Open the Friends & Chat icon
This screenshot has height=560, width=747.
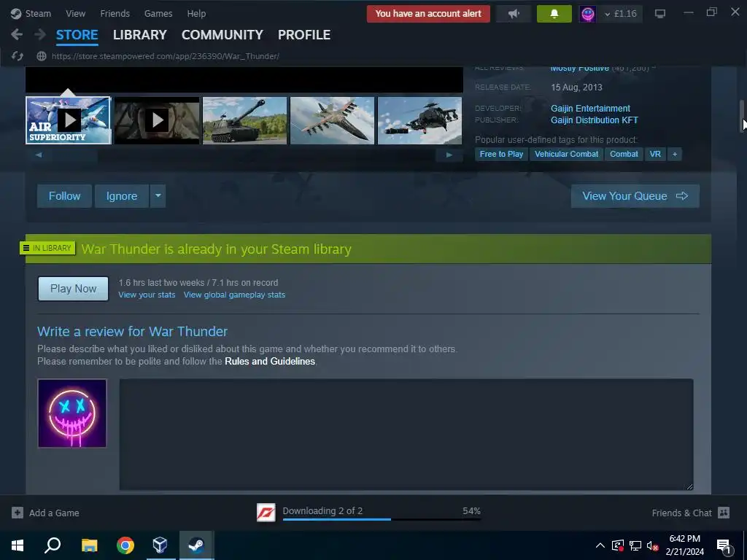pyautogui.click(x=724, y=513)
